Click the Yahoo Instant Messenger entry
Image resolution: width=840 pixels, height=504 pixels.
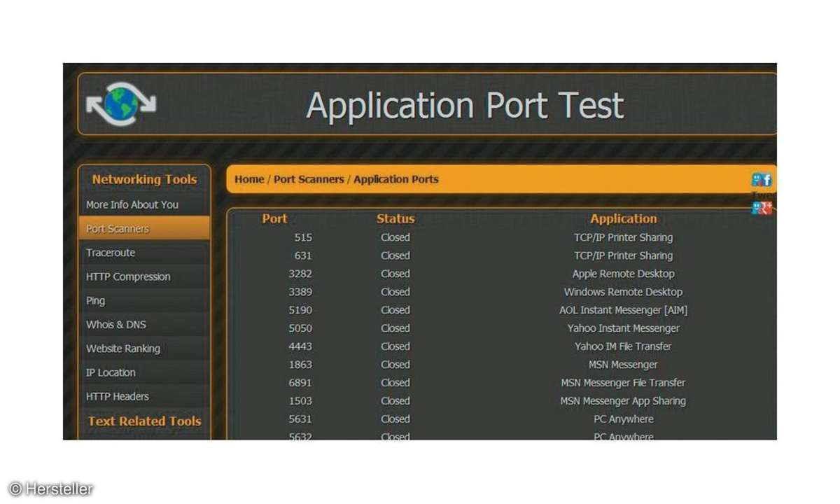pyautogui.click(x=624, y=328)
